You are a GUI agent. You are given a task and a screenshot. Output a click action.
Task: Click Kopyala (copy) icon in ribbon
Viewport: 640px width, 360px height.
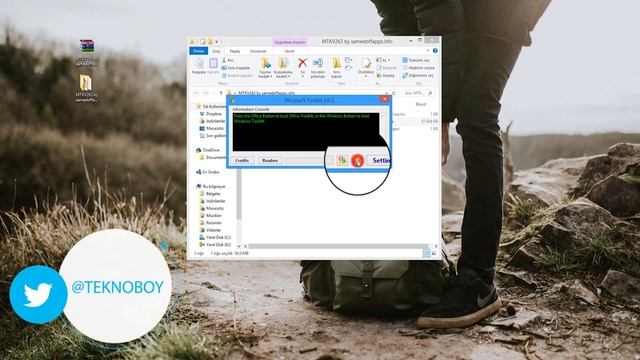pyautogui.click(x=199, y=66)
